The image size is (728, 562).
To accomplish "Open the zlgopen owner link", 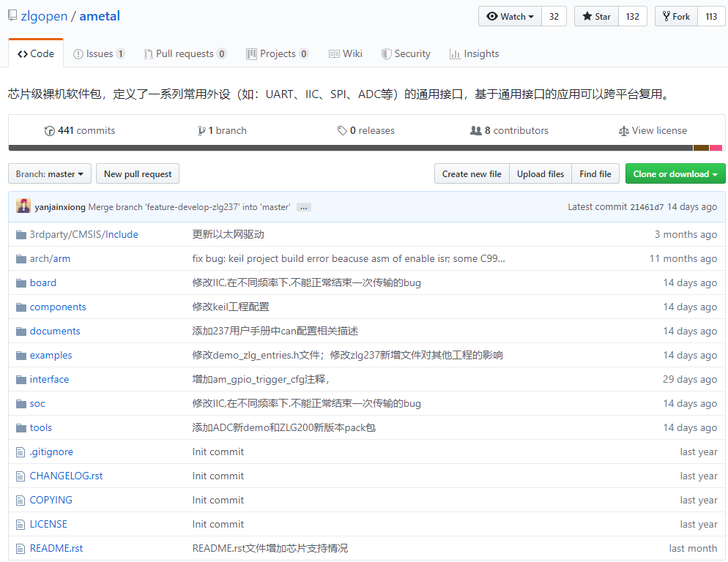I will tap(44, 16).
